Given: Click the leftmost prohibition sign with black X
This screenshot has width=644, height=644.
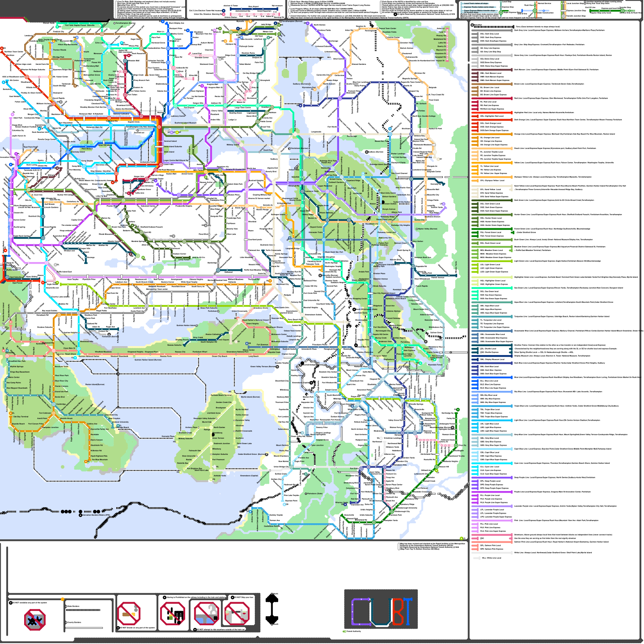Looking at the screenshot, I should pyautogui.click(x=35, y=620).
